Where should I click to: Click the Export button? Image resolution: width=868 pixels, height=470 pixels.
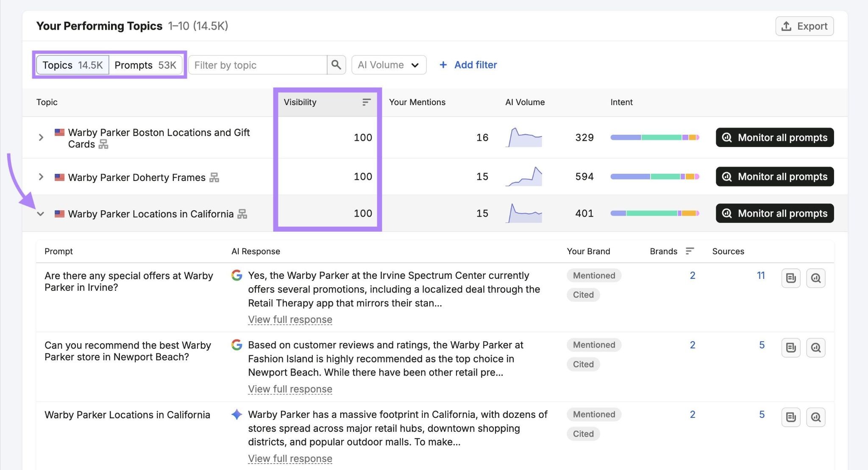(804, 26)
